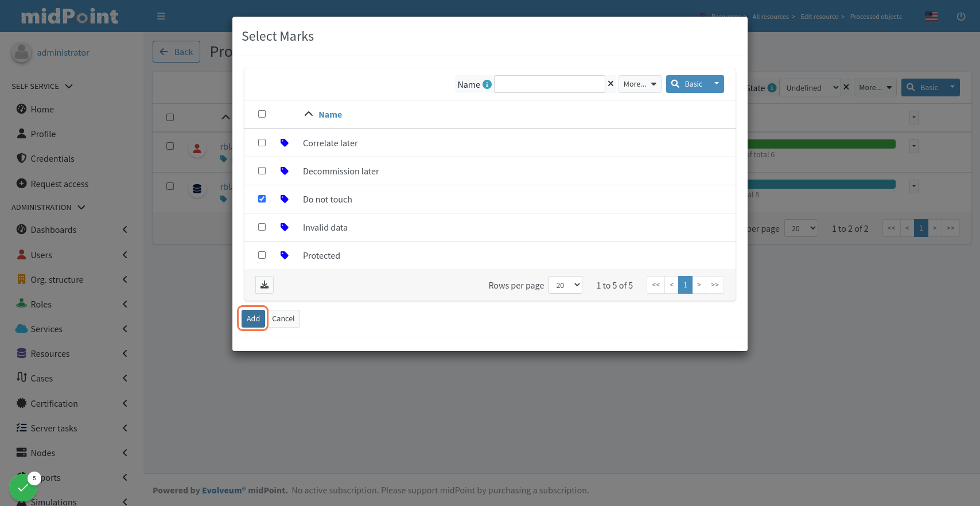
Task: Clear the Name search with the X icon
Action: click(610, 84)
